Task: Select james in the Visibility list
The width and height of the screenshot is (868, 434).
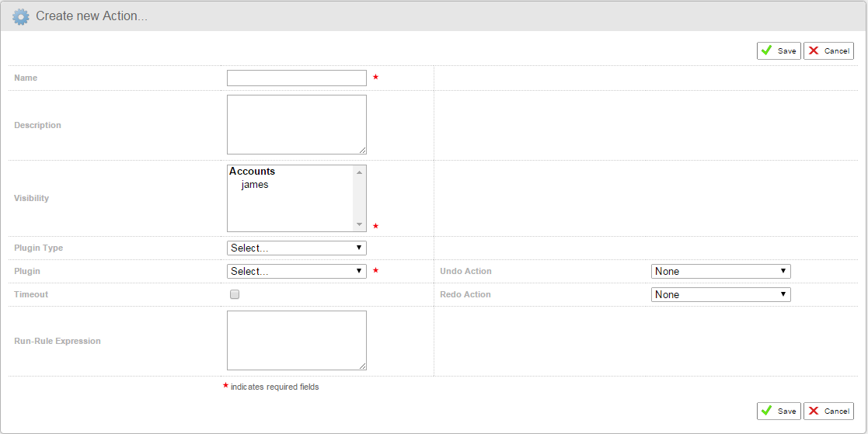Action: click(x=255, y=185)
